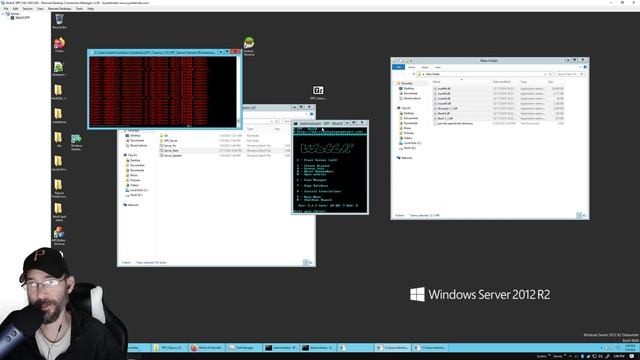Screen dimensions: 640x360
Task: Open the RDCMan Edit menu
Action: tap(16, 8)
